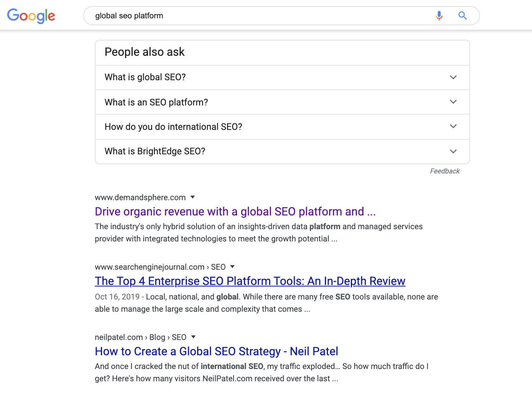Open 'How to Create a Global SEO Strategy' result
This screenshot has width=532, height=395.
pos(216,351)
